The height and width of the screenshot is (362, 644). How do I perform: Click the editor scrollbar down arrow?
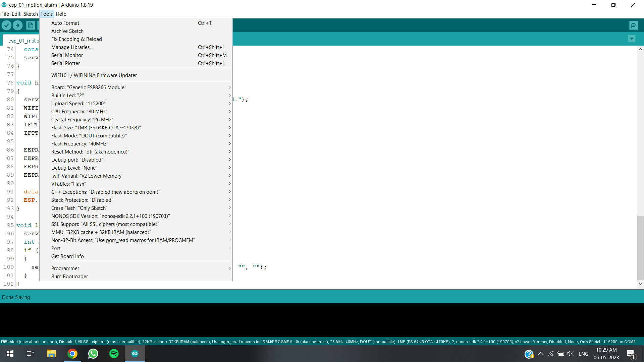pos(640,284)
